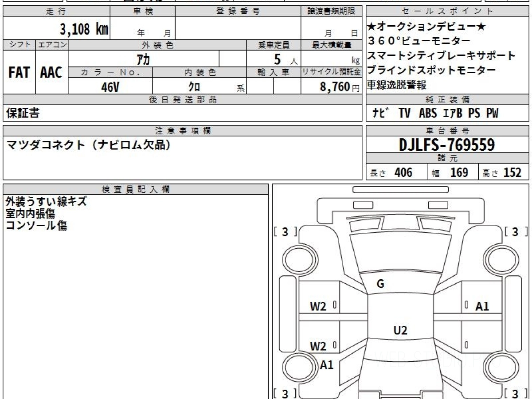Image resolution: width=532 pixels, height=399 pixels.
Task: Click the クロ interior color value
Action: [194, 87]
